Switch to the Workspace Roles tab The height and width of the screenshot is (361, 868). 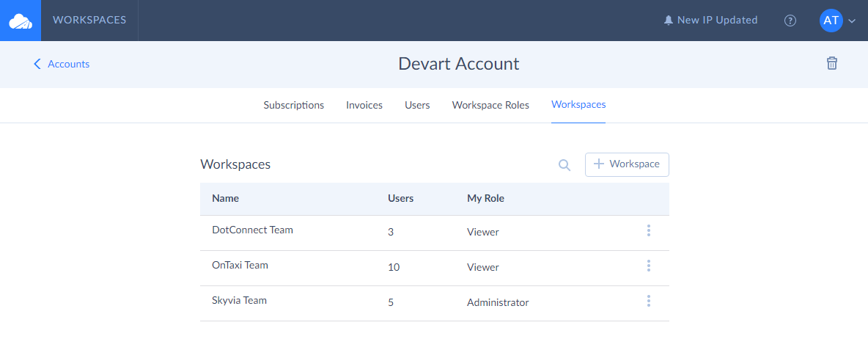490,105
